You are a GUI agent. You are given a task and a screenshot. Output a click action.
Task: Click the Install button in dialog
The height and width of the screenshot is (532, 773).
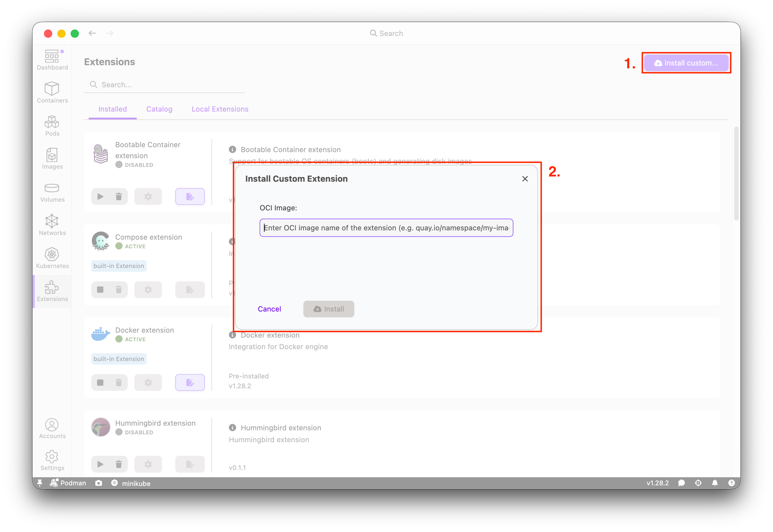tap(329, 309)
